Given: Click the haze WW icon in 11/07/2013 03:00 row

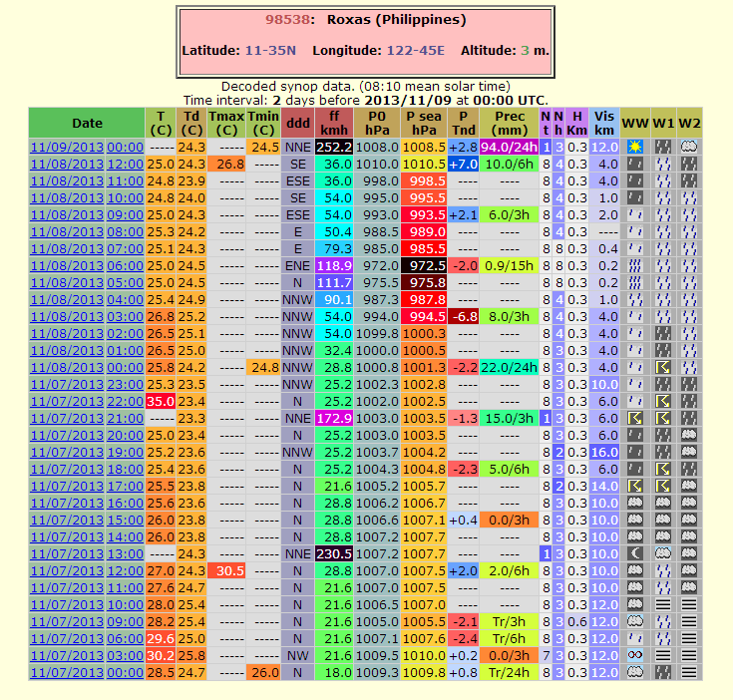Looking at the screenshot, I should pos(634,655).
